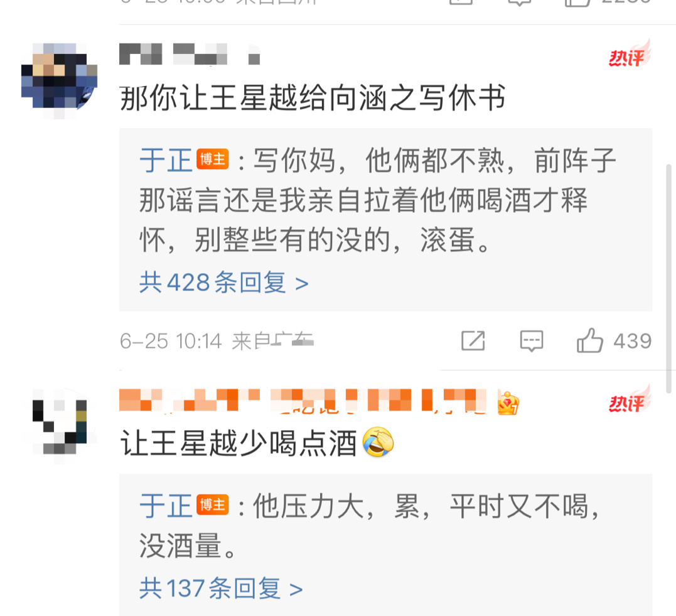Tap the reply bubble icon beside 439 likes
Screen dimensions: 676x616
coord(531,341)
